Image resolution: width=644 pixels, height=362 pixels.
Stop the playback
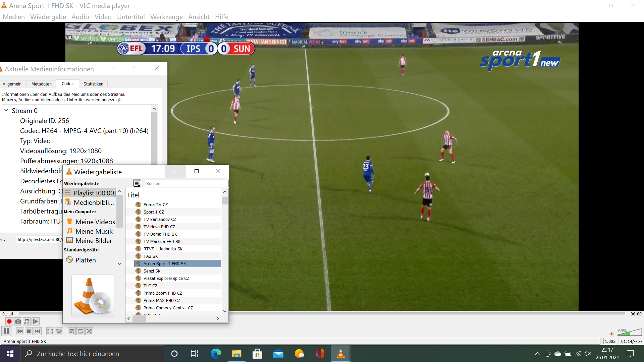pyautogui.click(x=29, y=331)
